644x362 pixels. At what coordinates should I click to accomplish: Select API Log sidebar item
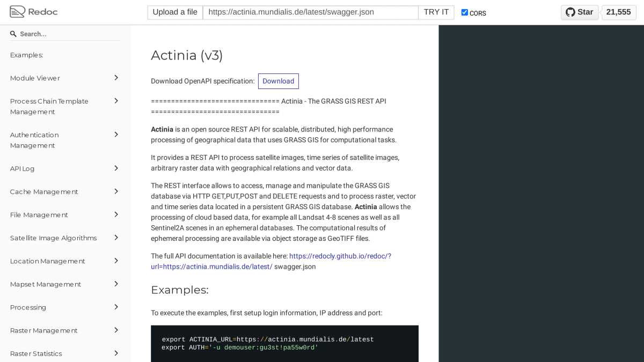pos(65,168)
